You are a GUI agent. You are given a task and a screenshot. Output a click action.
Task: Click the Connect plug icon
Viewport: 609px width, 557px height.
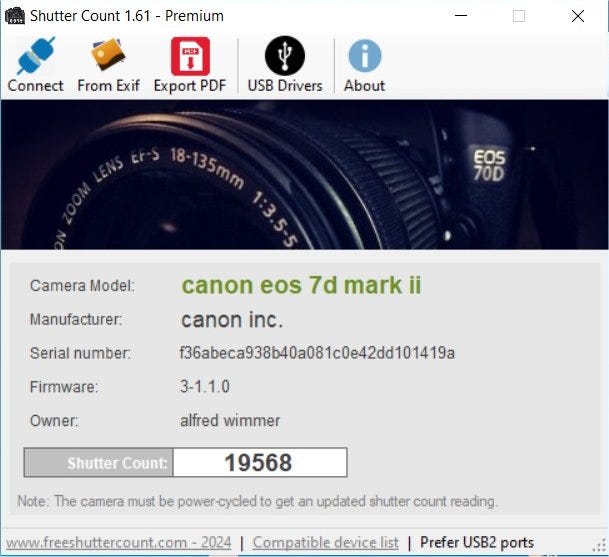tap(35, 56)
